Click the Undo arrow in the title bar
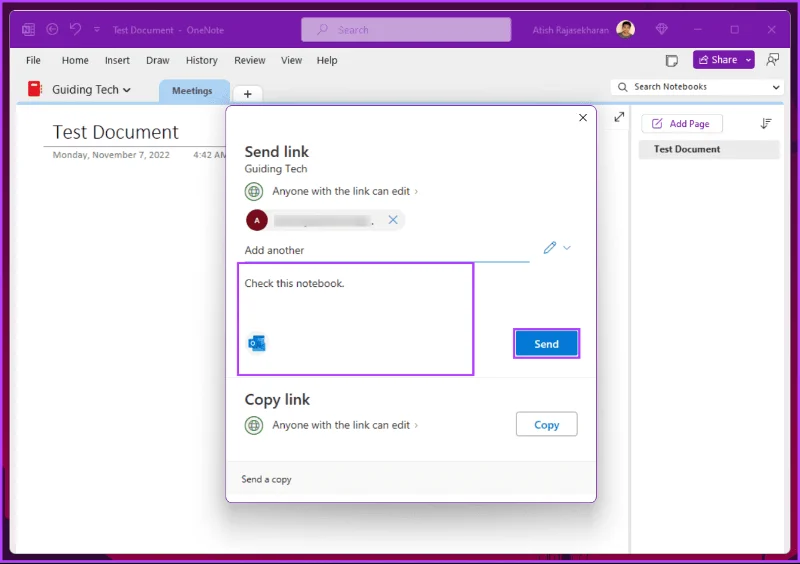 (76, 29)
